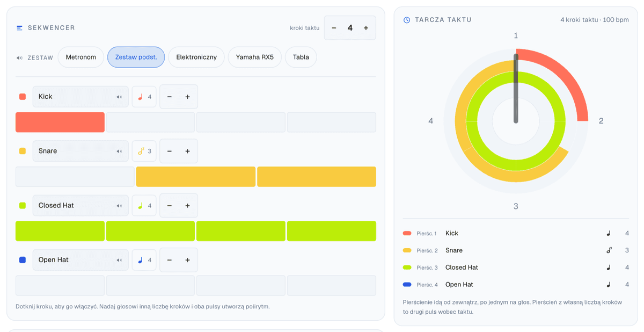Focus the Open Hat voice name field
This screenshot has width=644, height=332.
(80, 259)
